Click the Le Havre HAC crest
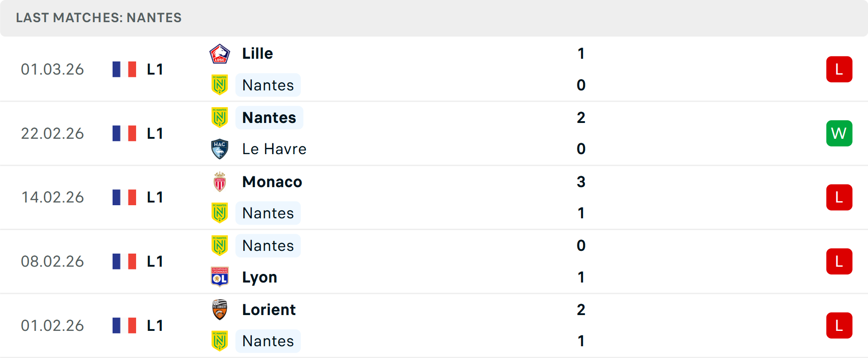Screen dimensions: 868x358 pos(220,149)
